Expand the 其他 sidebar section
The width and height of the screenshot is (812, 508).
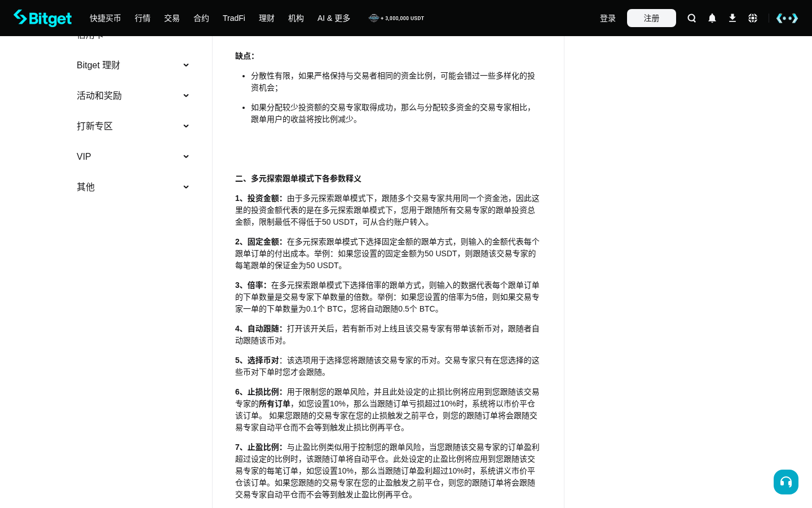pyautogui.click(x=133, y=187)
